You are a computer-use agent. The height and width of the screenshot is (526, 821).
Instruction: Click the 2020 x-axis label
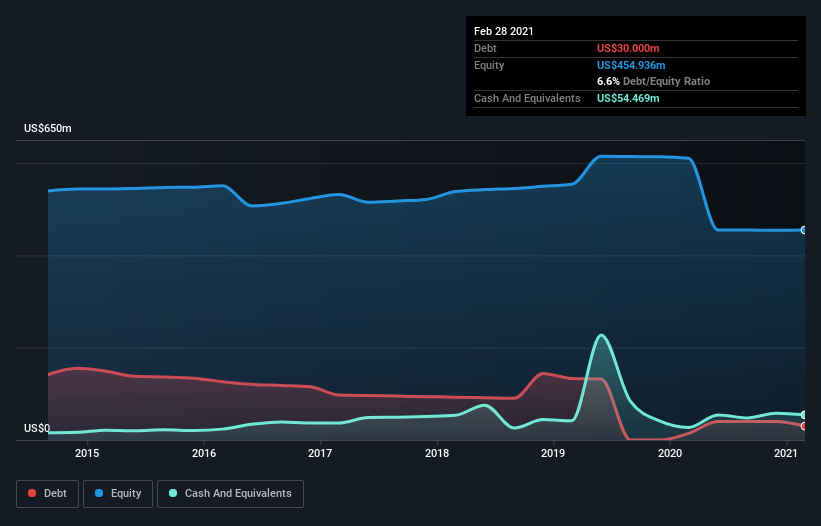coord(670,453)
